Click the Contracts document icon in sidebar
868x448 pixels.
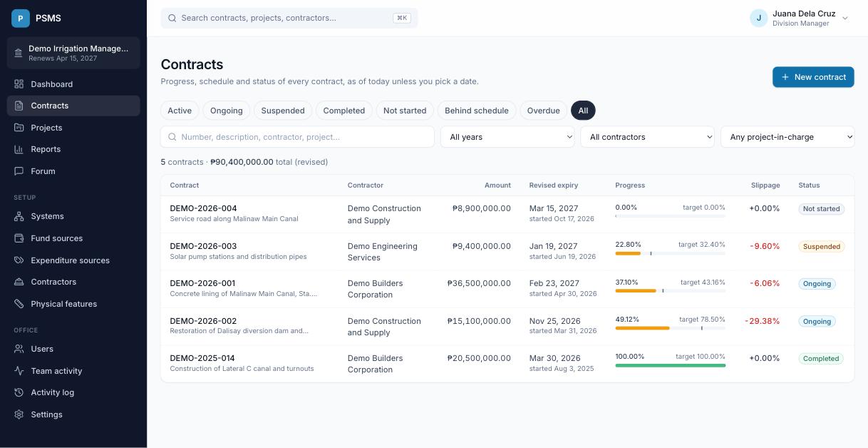(x=19, y=106)
